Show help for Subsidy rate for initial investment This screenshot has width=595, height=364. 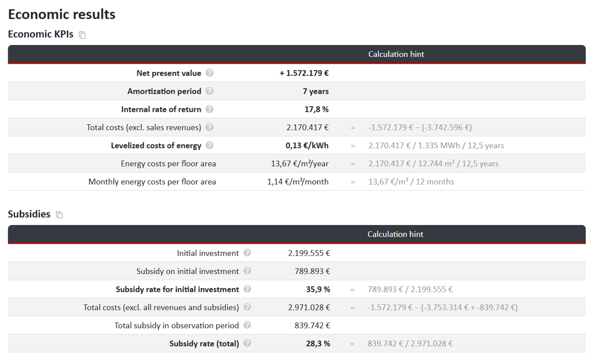click(x=247, y=289)
